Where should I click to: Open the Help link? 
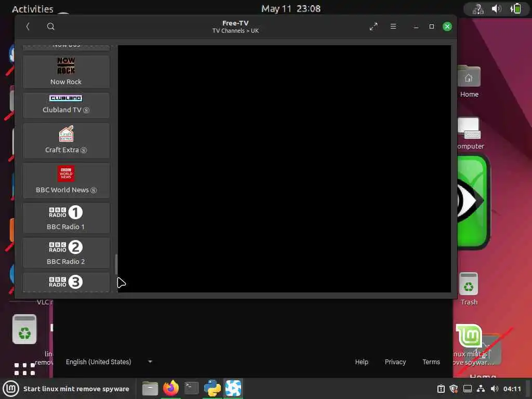[x=362, y=362]
